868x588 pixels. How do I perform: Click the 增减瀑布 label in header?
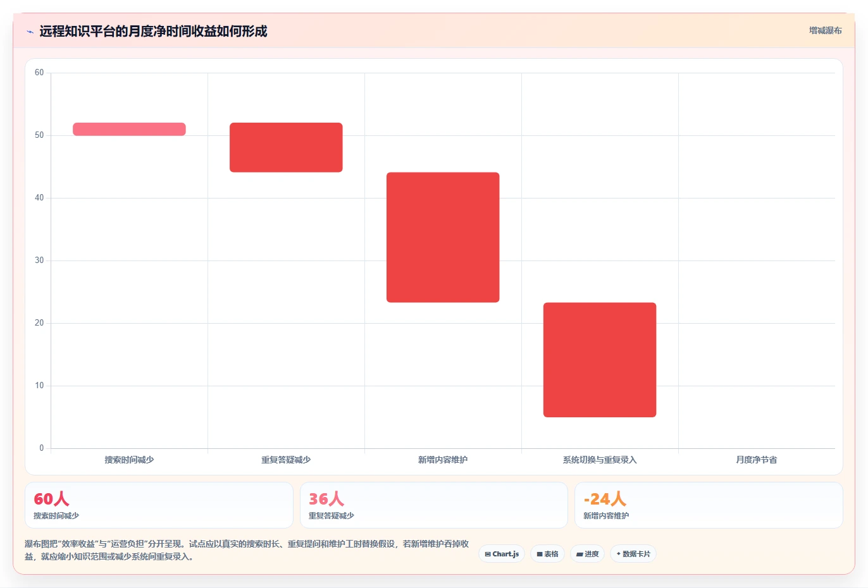click(x=826, y=30)
